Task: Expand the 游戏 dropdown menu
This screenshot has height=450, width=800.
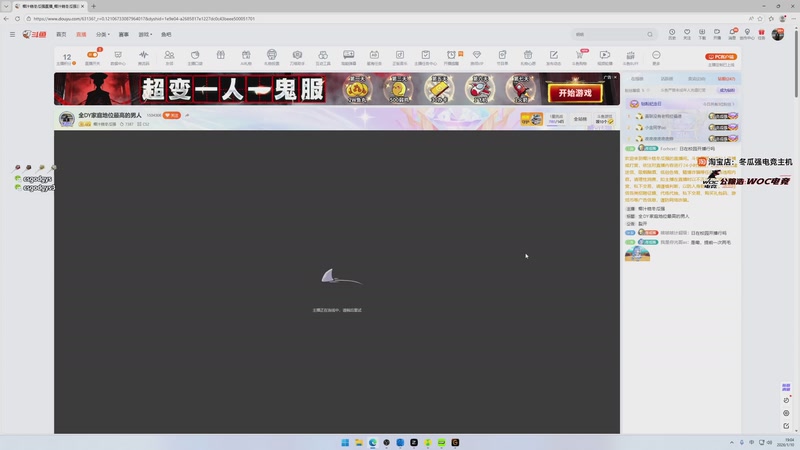Action: coord(145,34)
